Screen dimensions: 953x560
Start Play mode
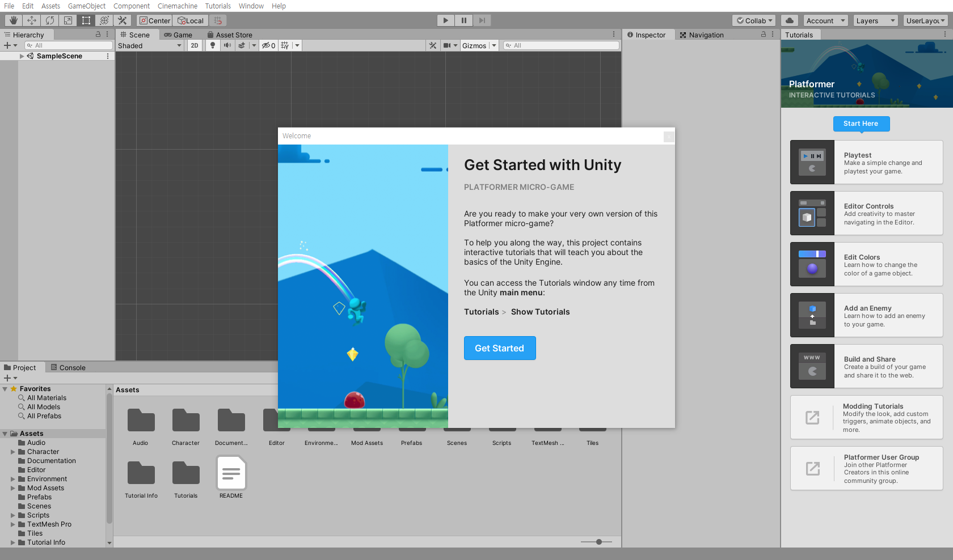tap(446, 20)
